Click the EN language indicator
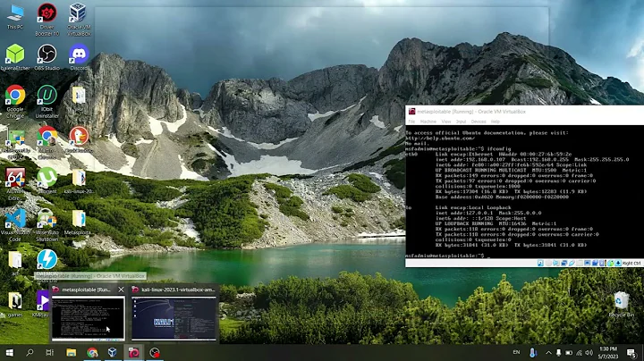This screenshot has width=644, height=361. click(x=516, y=352)
